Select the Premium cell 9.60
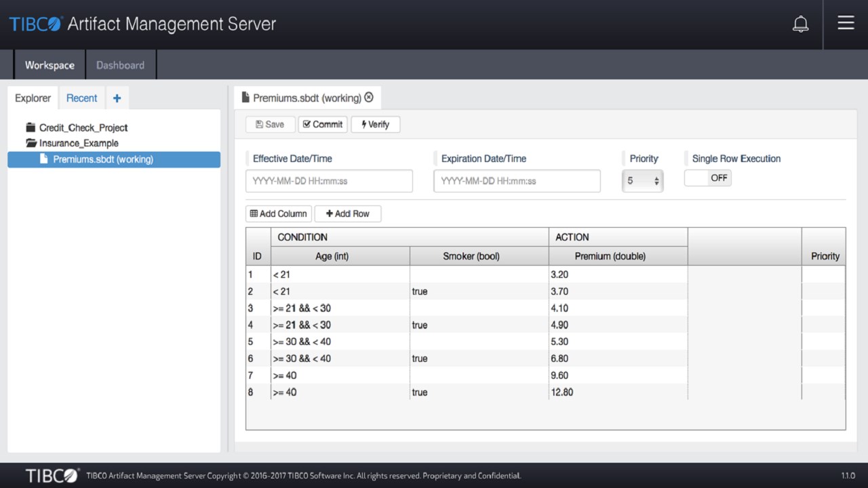Image resolution: width=868 pixels, height=488 pixels. 618,375
